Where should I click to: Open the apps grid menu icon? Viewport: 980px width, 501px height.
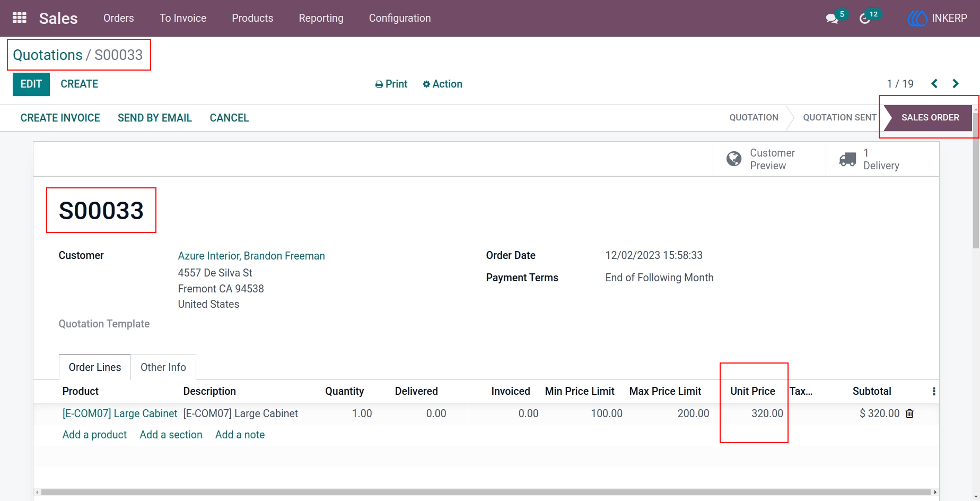click(20, 18)
